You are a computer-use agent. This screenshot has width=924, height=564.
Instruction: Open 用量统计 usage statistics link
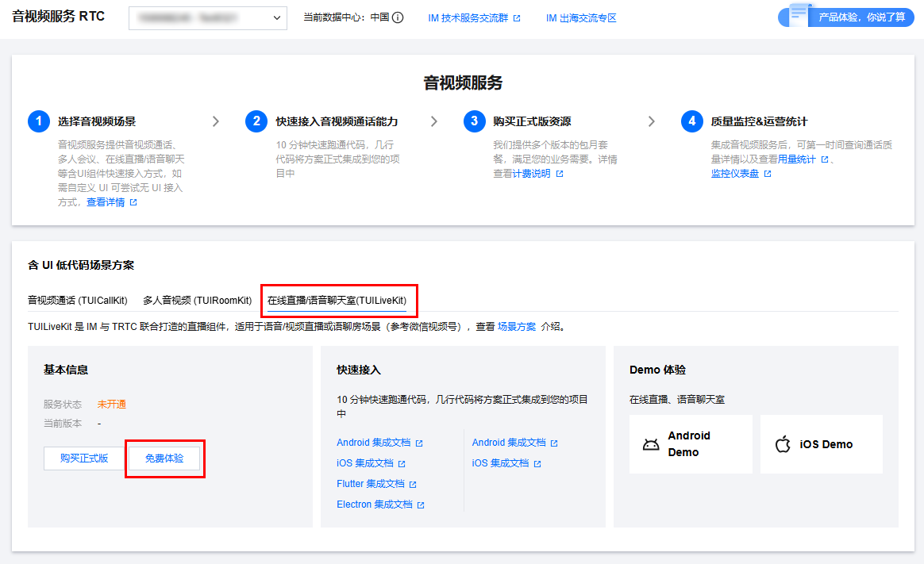(797, 159)
